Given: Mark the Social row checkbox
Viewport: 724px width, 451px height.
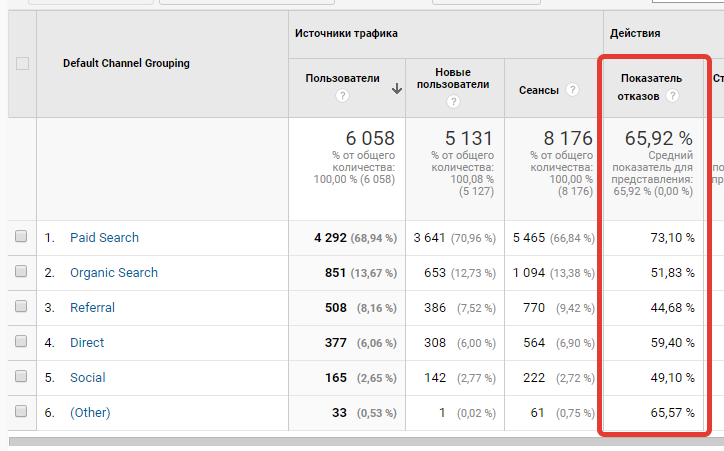Looking at the screenshot, I should (22, 378).
